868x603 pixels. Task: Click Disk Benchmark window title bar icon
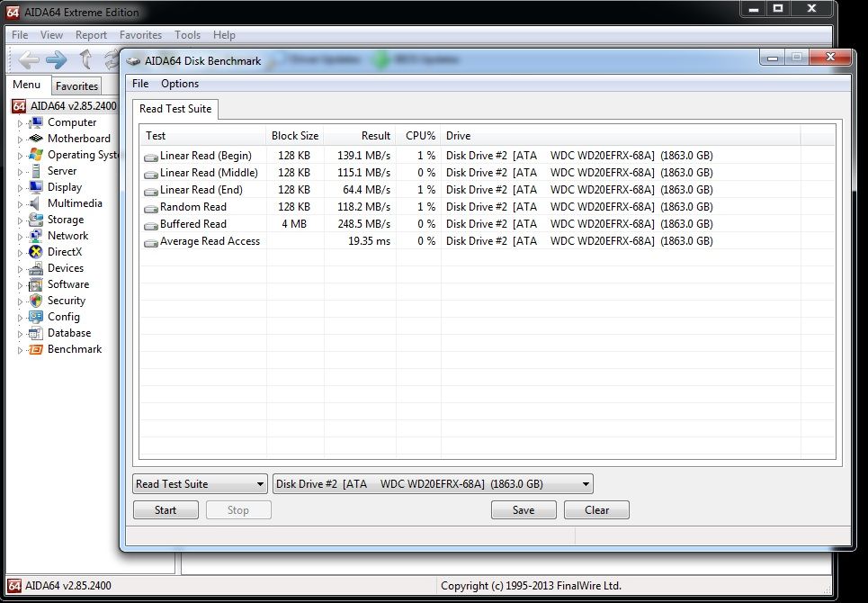coord(133,61)
